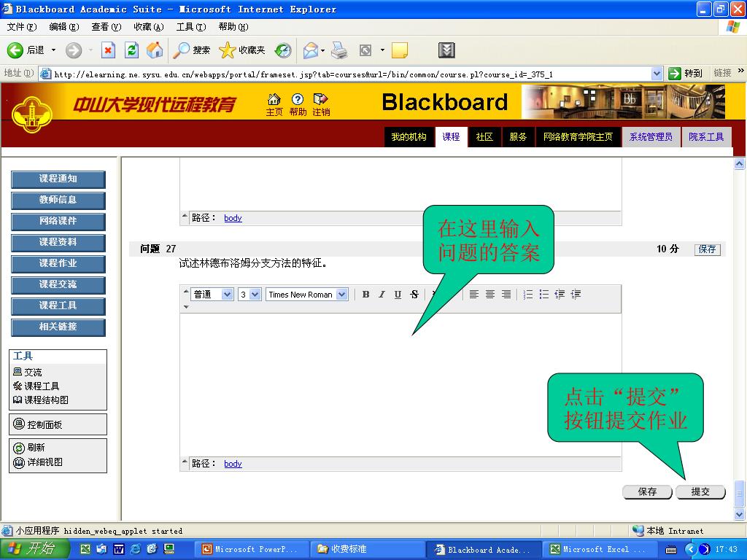Toggle bold formatting in the answer editor
747x560 pixels.
point(365,295)
